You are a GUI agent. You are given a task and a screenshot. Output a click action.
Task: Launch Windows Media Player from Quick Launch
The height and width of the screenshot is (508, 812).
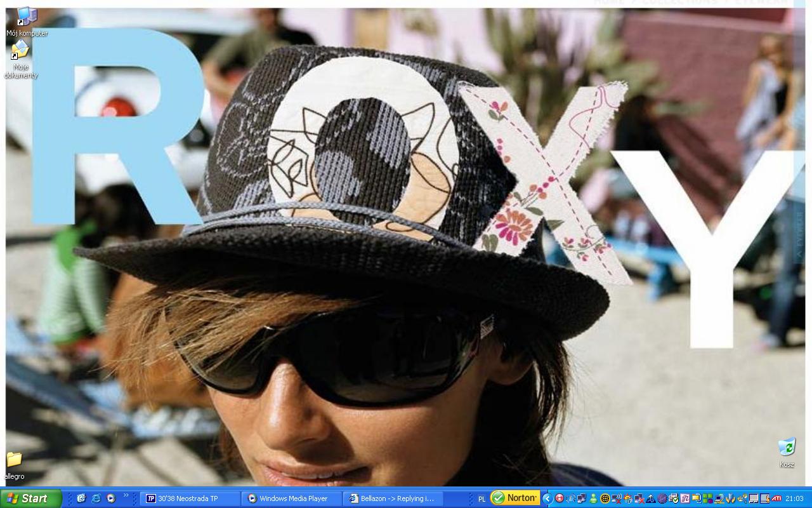pos(111,498)
